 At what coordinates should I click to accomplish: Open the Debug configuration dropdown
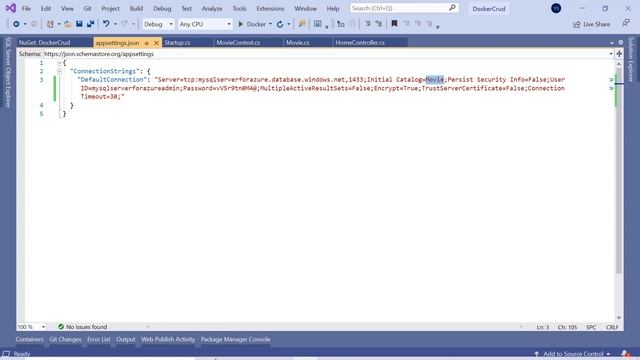click(158, 24)
